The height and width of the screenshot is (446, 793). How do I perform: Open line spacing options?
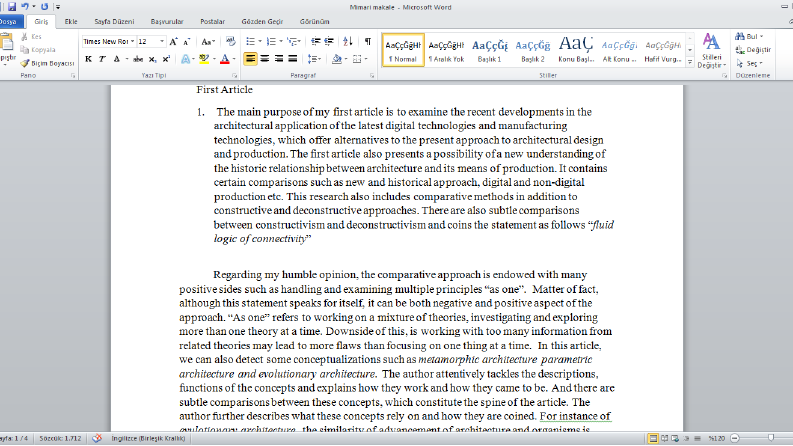[x=314, y=59]
